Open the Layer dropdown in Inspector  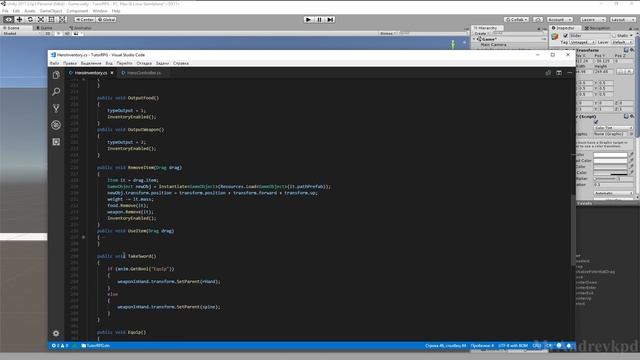622,42
